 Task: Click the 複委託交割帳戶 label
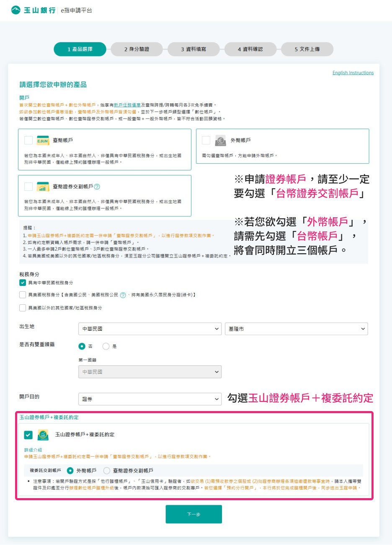45,471
